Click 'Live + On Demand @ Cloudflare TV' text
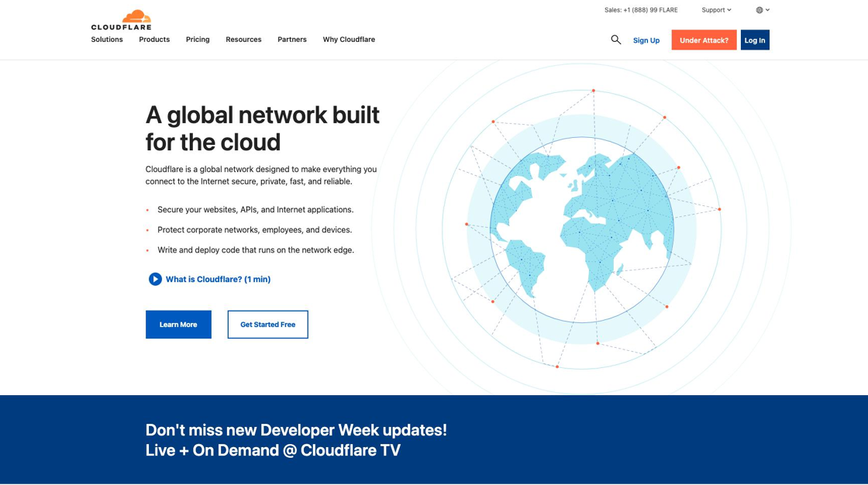Image resolution: width=868 pixels, height=485 pixels. tap(273, 450)
